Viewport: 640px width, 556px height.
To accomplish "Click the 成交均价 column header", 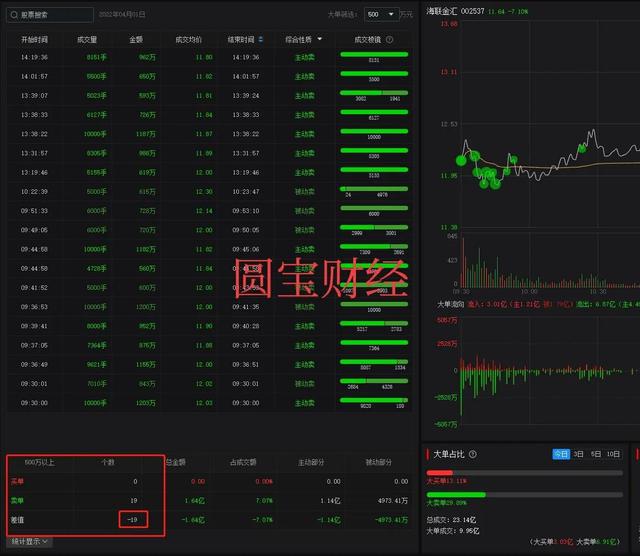I will coord(189,40).
